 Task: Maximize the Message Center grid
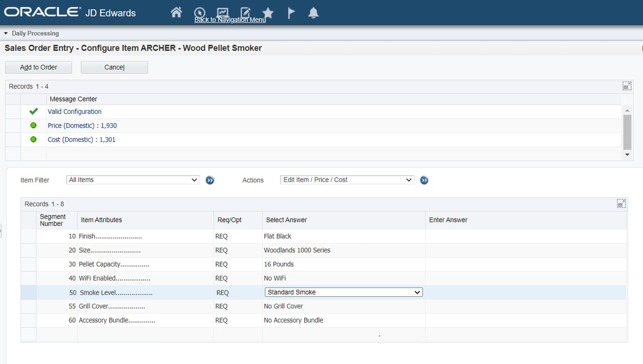coord(627,85)
